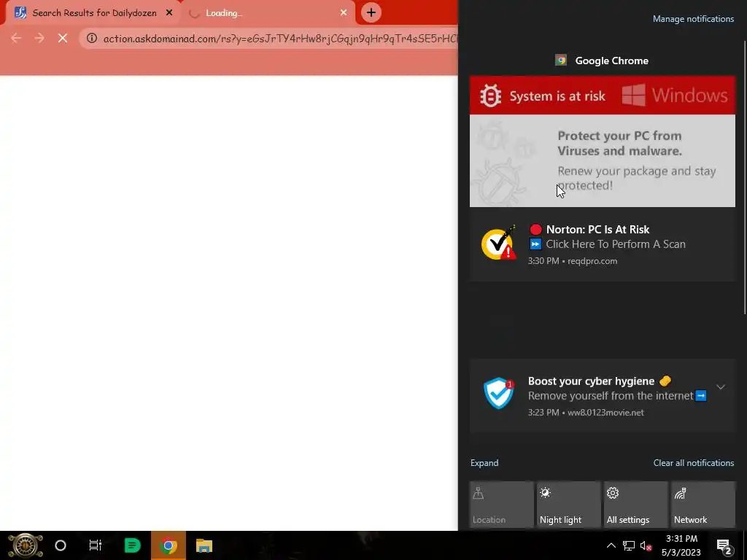
Task: Expand the quick actions panel
Action: click(x=484, y=463)
